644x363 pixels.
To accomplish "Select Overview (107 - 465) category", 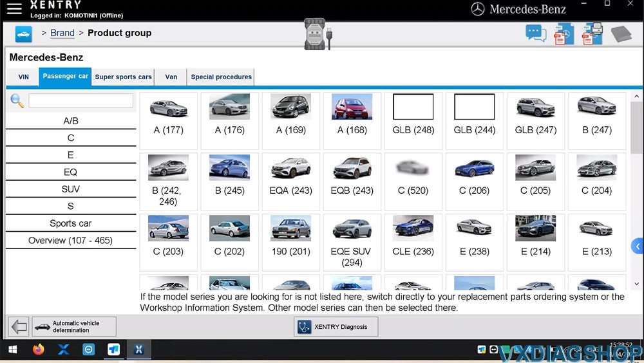I will coord(71,241).
